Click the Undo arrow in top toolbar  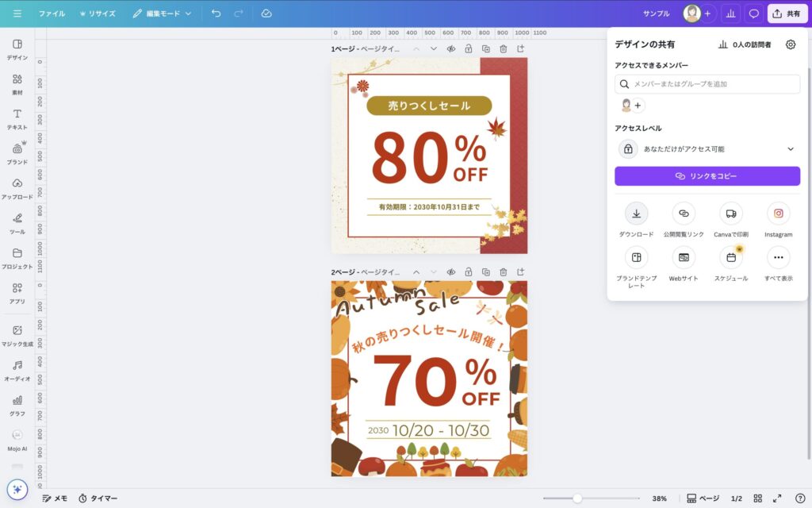pyautogui.click(x=216, y=13)
